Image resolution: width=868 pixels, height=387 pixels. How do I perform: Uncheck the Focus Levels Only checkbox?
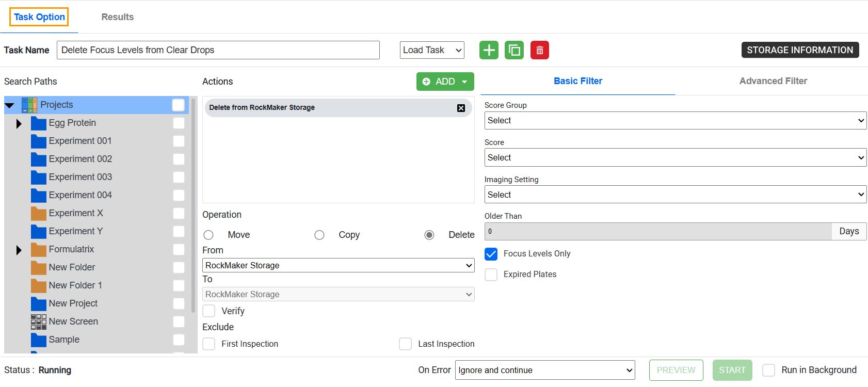[x=491, y=254]
